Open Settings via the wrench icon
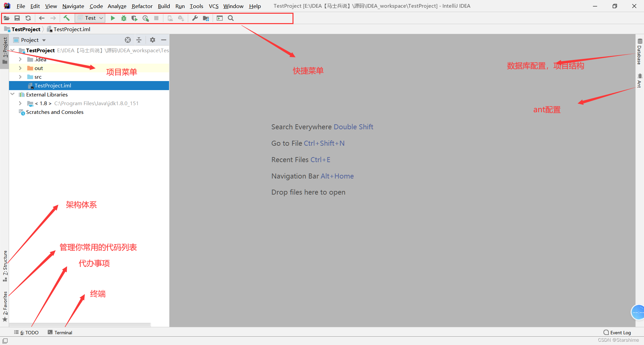644x345 pixels. (x=195, y=18)
